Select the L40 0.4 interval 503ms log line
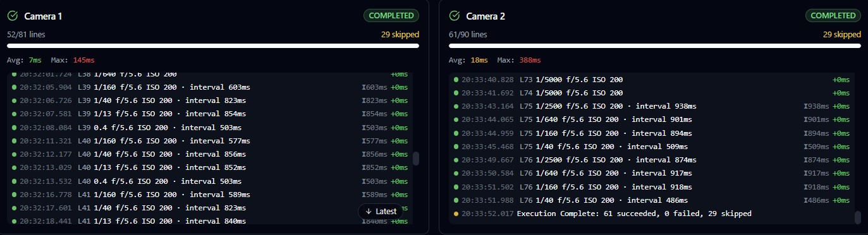 point(210,181)
